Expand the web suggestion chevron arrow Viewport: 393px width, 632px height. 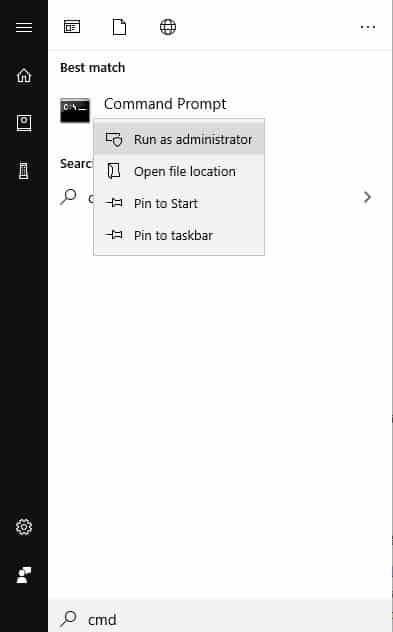tap(367, 198)
